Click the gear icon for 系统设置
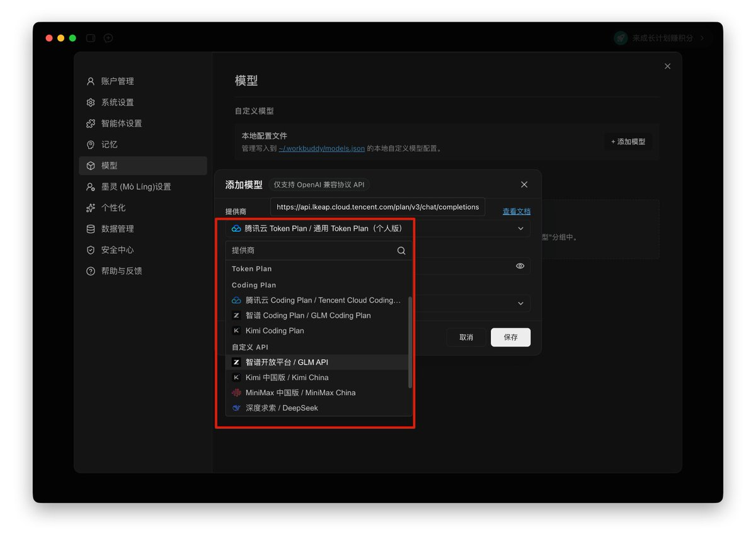 [x=91, y=102]
